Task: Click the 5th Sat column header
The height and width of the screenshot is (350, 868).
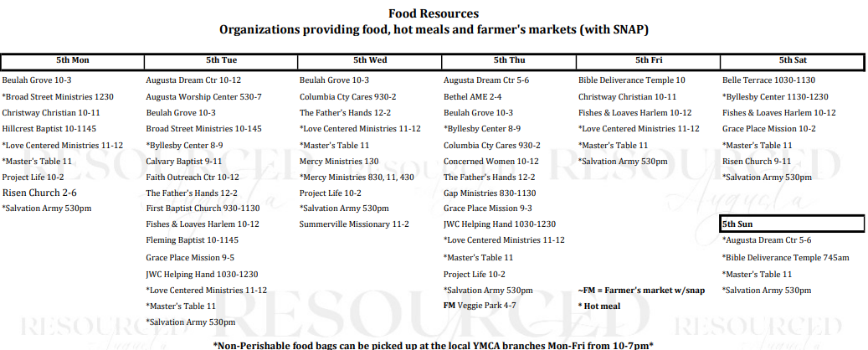Action: [x=792, y=60]
